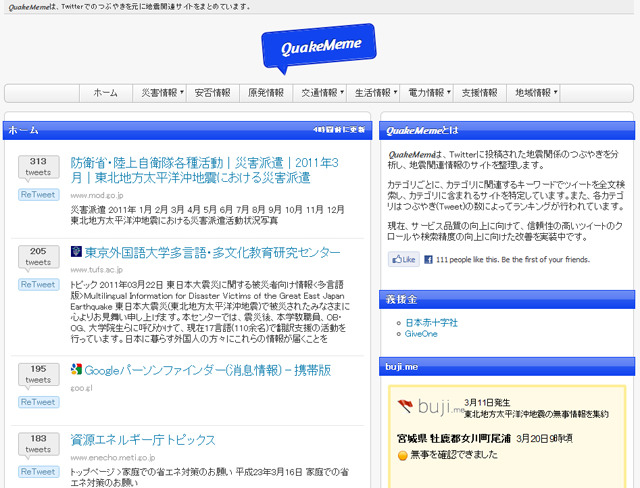Expand the 災害情報 dropdown arrow
The width and height of the screenshot is (640, 488).
tap(182, 93)
